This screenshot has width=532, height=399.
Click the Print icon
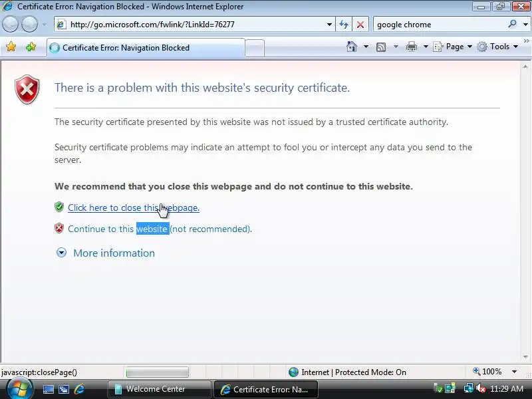point(412,47)
